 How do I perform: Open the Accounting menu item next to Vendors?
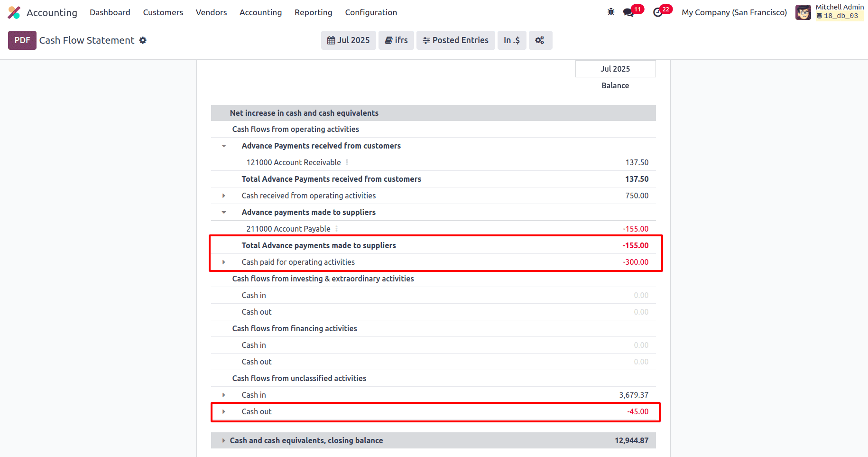[260, 12]
